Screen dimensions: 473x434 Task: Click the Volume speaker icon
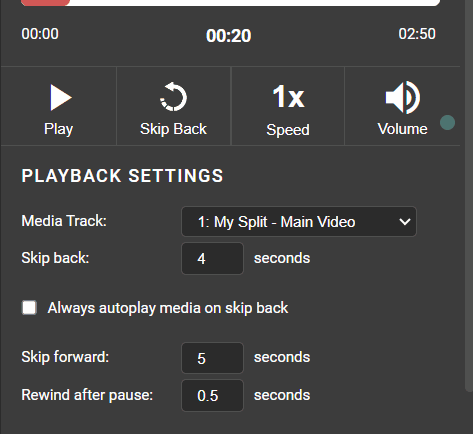pos(402,97)
